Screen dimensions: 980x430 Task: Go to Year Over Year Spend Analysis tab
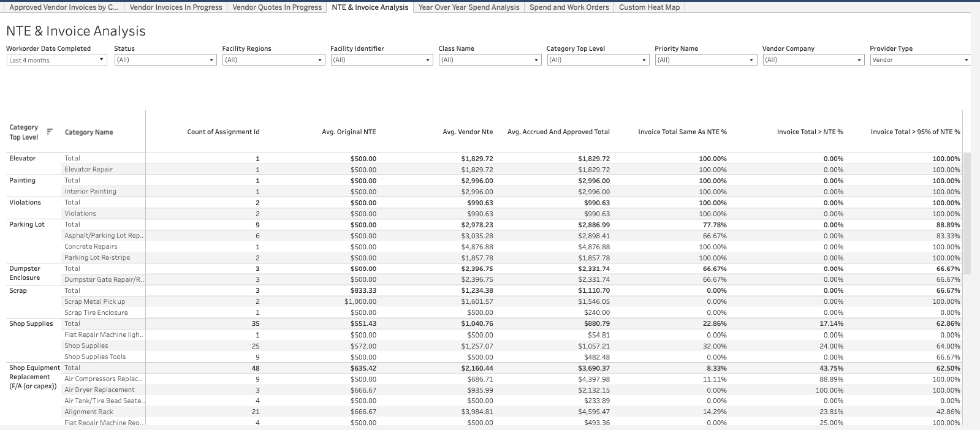click(x=468, y=7)
